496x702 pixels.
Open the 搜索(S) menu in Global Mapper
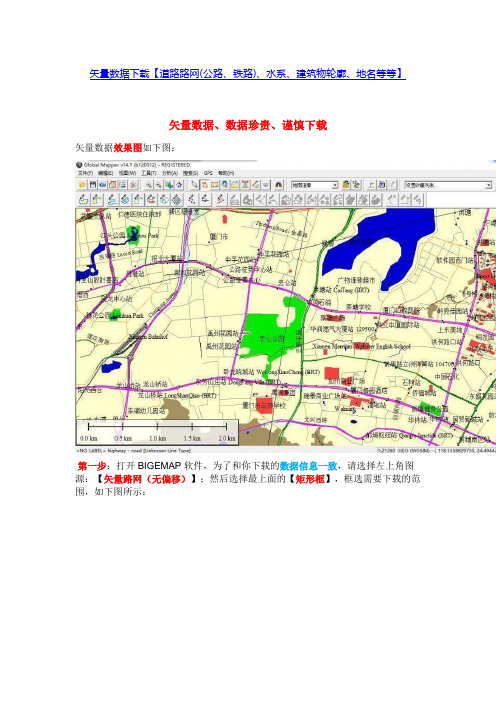191,173
